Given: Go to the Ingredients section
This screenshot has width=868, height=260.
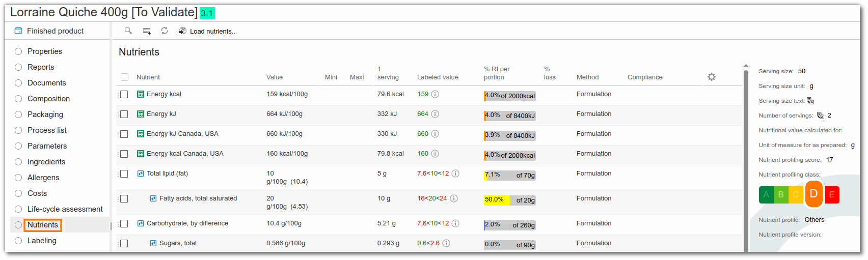Looking at the screenshot, I should (x=46, y=162).
